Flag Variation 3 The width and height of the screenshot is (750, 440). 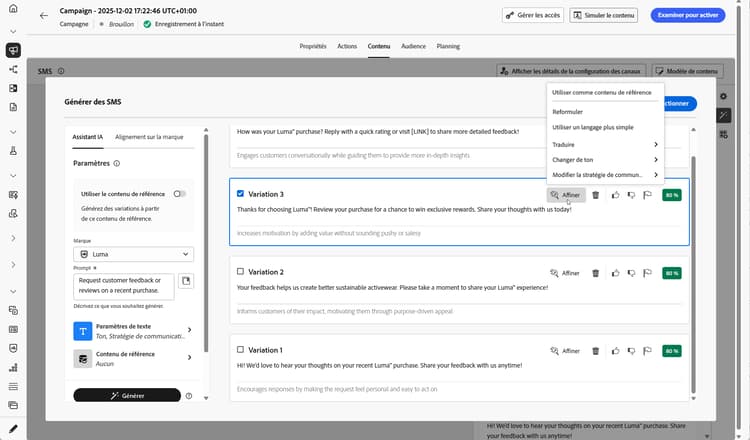pos(647,195)
